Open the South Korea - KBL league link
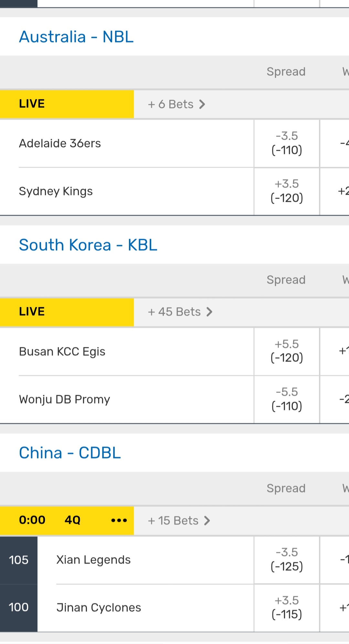This screenshot has width=349, height=644. (88, 245)
